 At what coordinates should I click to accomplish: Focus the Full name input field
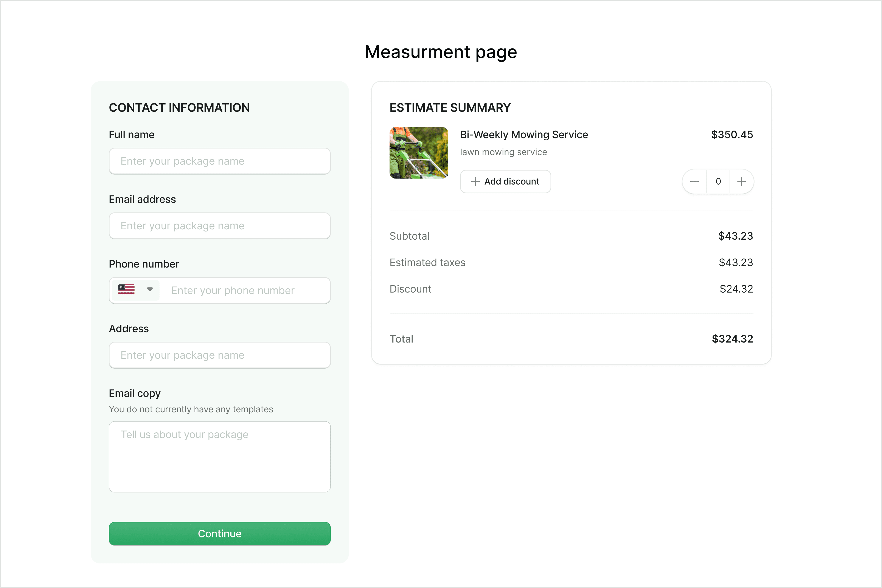tap(219, 161)
